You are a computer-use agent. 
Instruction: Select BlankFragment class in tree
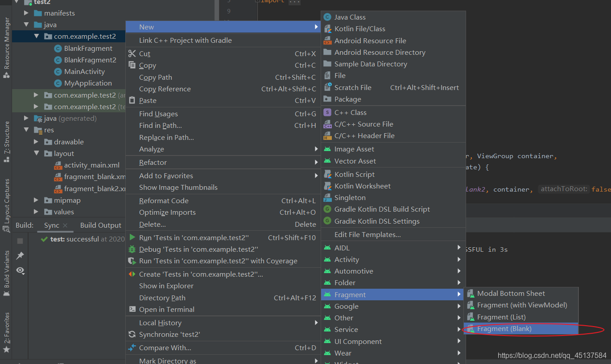point(88,48)
